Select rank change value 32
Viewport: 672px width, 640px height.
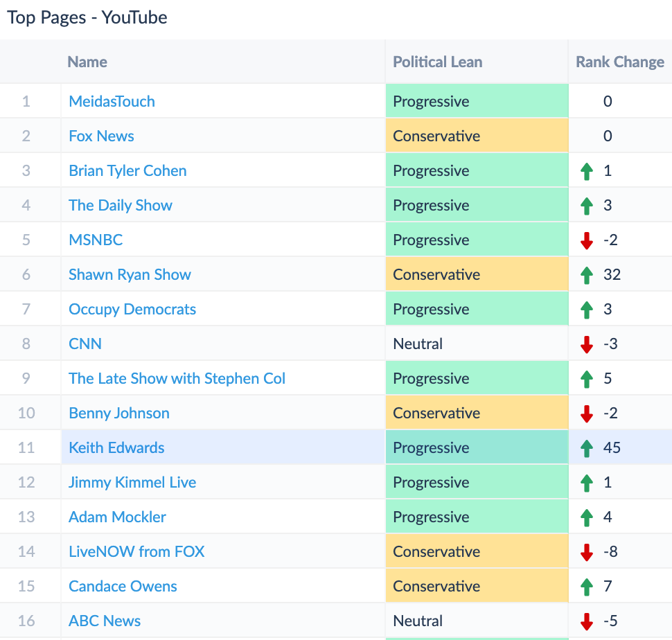point(612,274)
